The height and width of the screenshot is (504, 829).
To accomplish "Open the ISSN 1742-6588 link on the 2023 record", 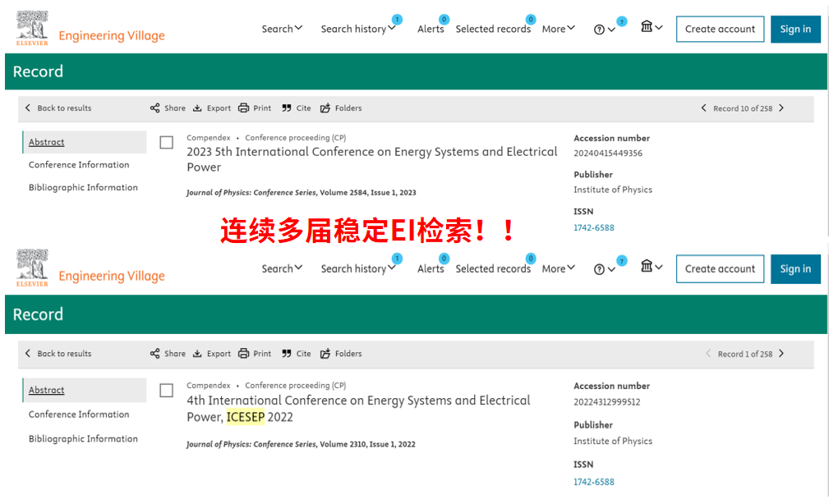I will pos(594,227).
